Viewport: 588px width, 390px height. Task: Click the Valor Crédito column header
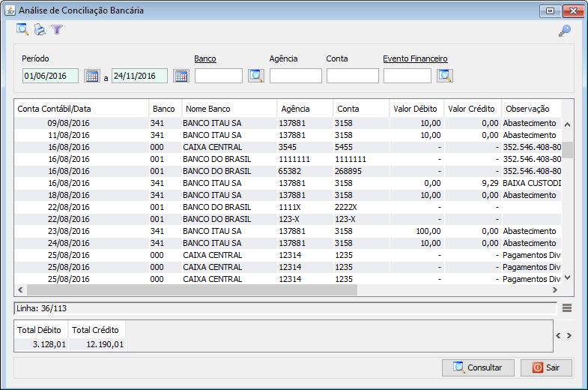(473, 109)
